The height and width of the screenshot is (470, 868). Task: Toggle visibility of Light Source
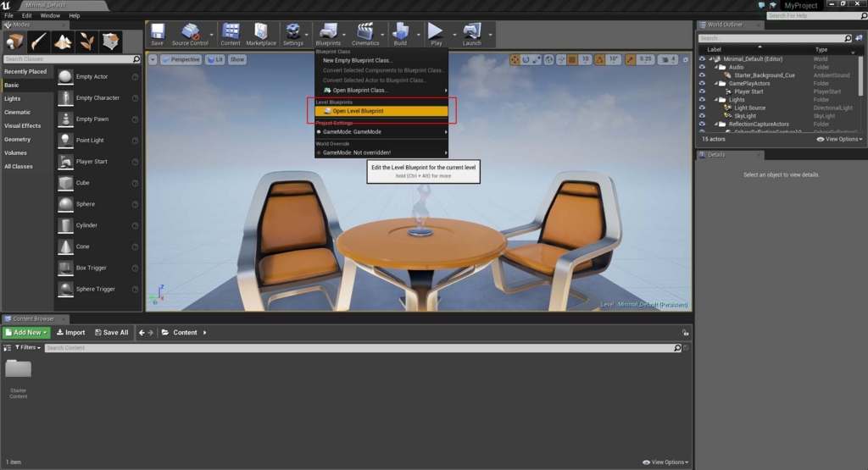(702, 108)
